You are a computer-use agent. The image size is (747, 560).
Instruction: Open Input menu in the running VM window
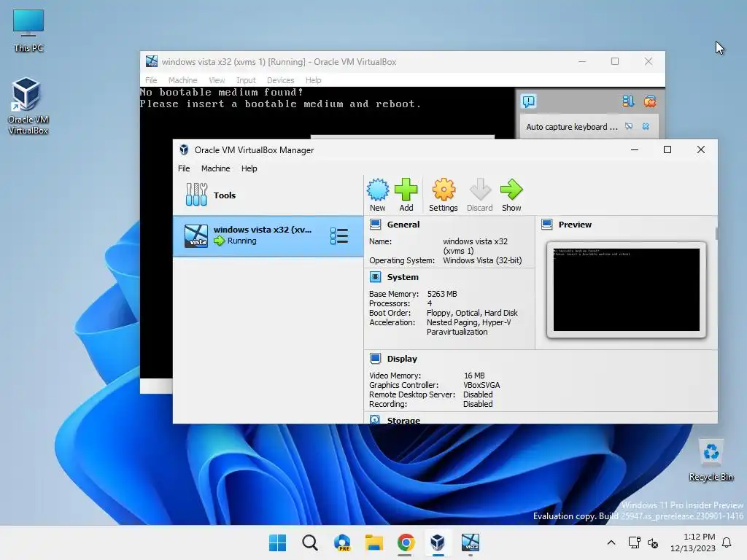tap(246, 80)
